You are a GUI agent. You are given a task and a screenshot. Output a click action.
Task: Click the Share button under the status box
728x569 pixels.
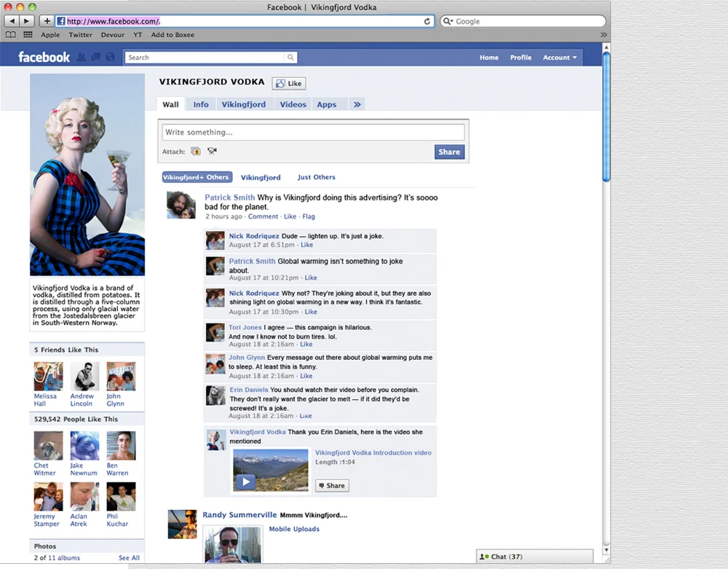449,152
